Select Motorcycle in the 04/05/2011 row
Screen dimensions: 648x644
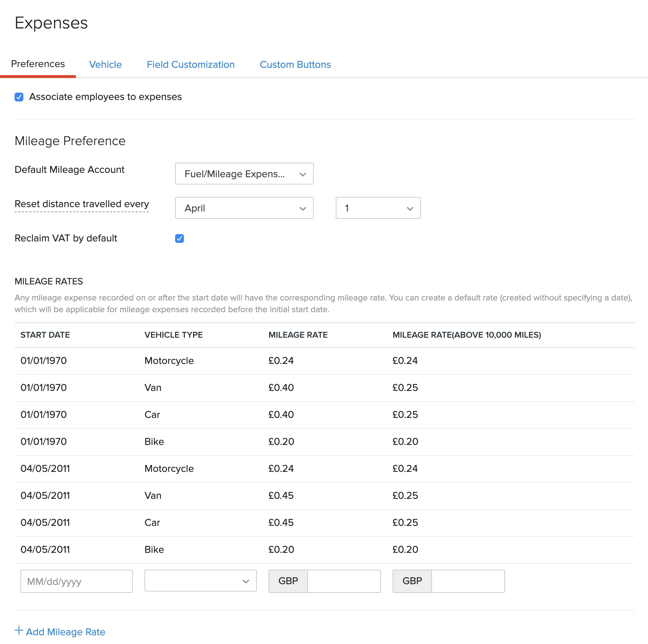pos(169,469)
